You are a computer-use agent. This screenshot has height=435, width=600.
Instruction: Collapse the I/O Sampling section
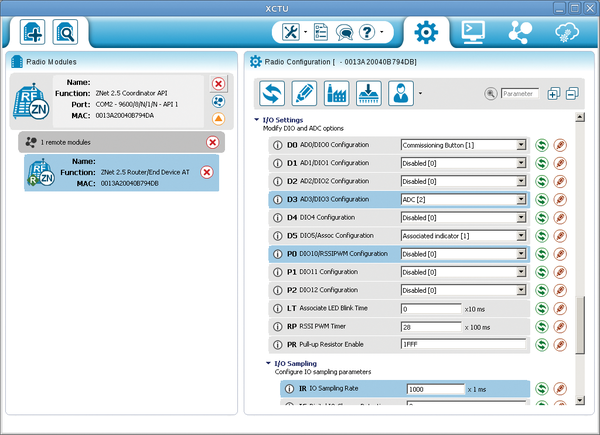(x=268, y=363)
